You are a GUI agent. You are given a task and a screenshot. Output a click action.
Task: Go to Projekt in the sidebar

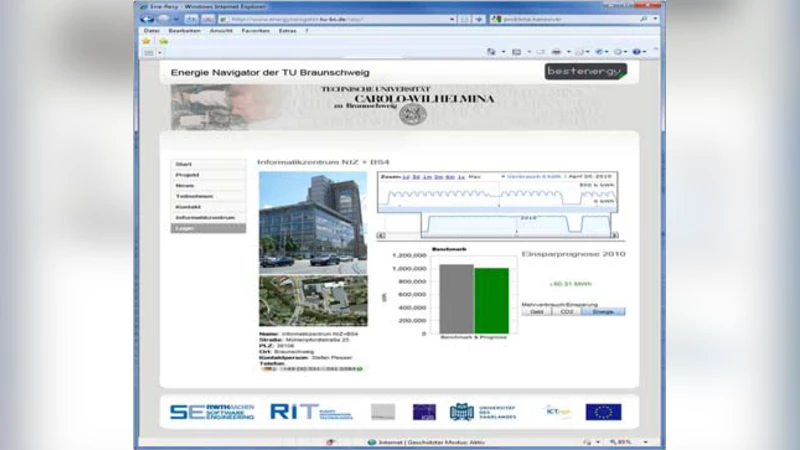pyautogui.click(x=188, y=174)
